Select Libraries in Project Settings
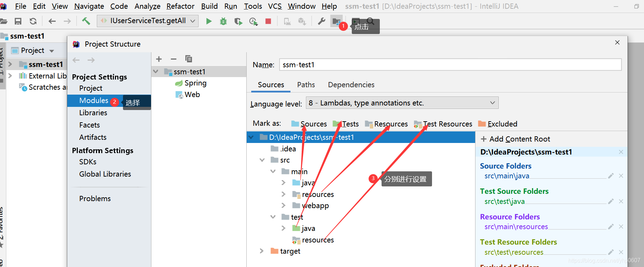644x267 pixels. coord(93,113)
